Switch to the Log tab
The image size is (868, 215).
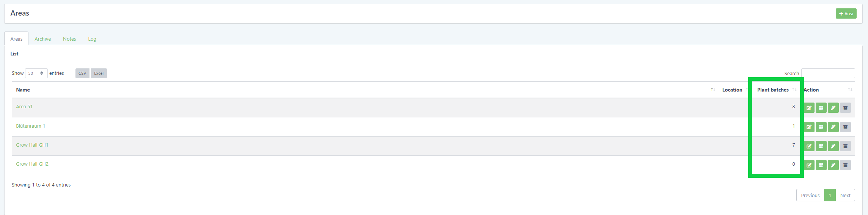point(92,39)
